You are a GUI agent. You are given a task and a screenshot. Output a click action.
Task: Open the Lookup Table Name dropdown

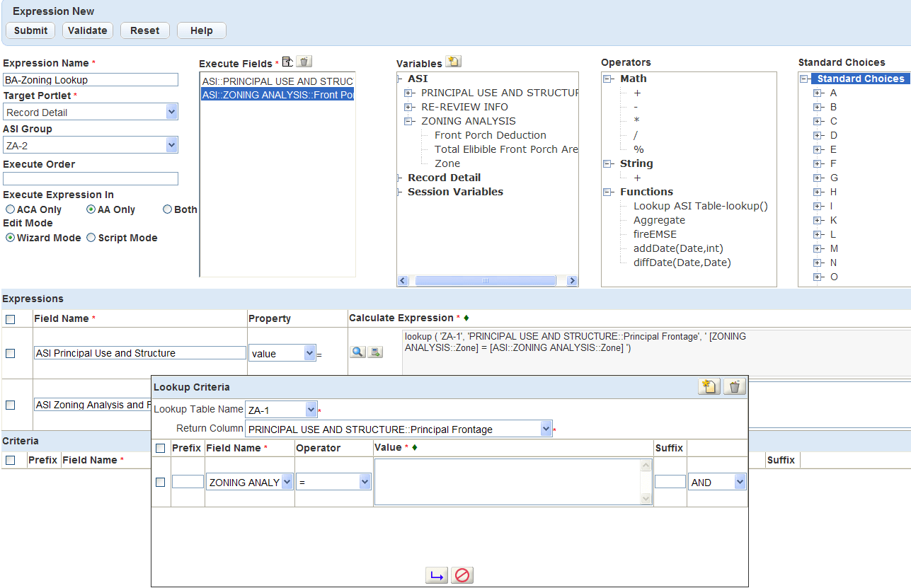coord(311,410)
